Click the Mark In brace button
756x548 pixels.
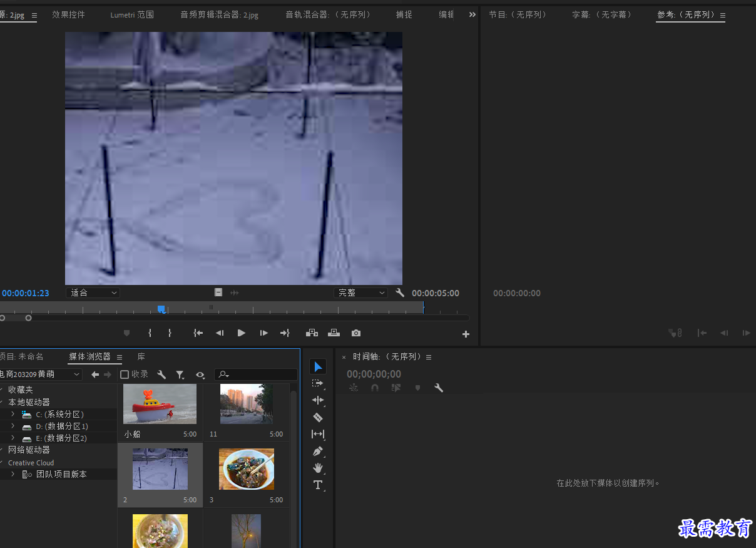pos(150,333)
